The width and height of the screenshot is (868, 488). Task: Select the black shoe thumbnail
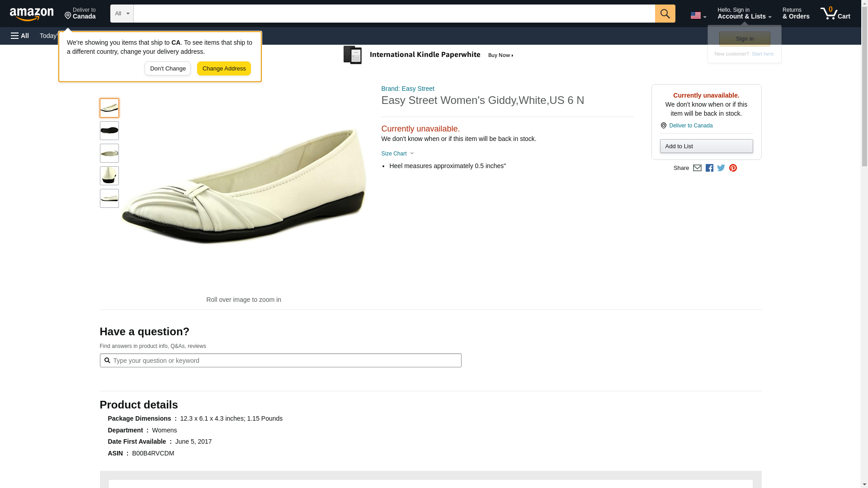click(109, 131)
